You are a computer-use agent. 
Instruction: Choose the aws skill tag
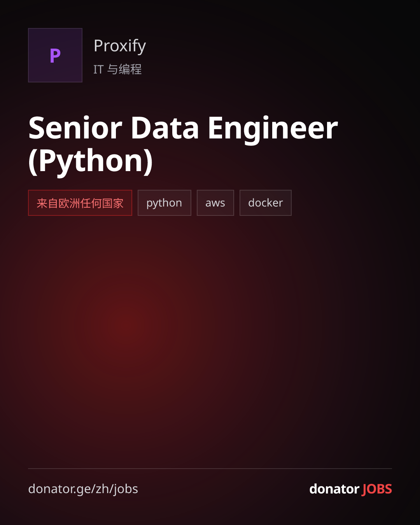pyautogui.click(x=215, y=203)
